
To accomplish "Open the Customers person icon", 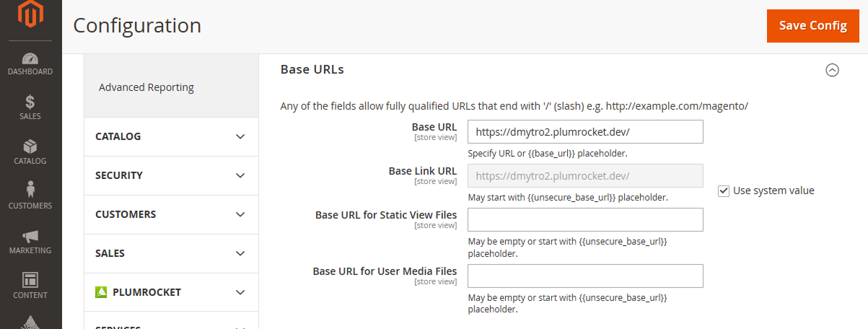I will (30, 189).
